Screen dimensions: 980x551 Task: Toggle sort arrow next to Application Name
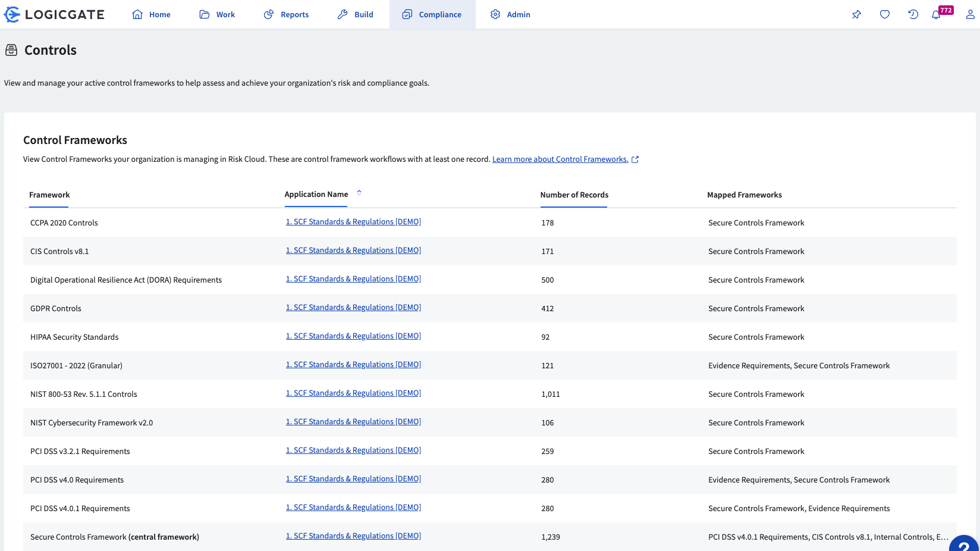pos(359,192)
